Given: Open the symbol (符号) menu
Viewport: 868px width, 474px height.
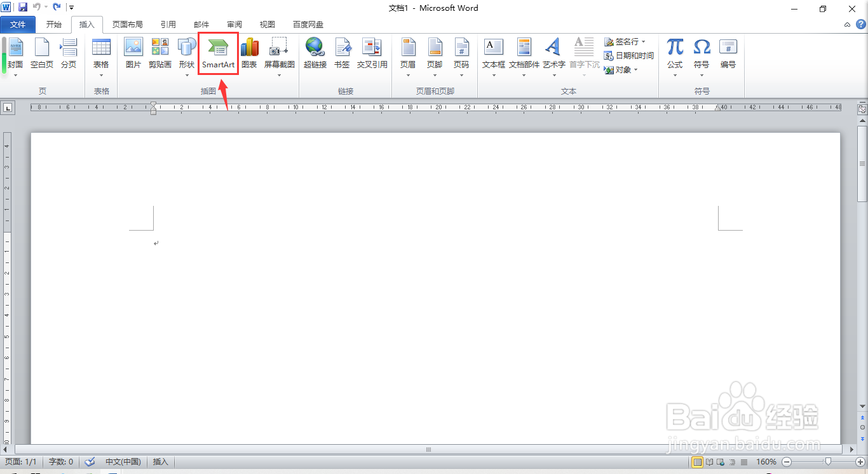Looking at the screenshot, I should [x=702, y=57].
